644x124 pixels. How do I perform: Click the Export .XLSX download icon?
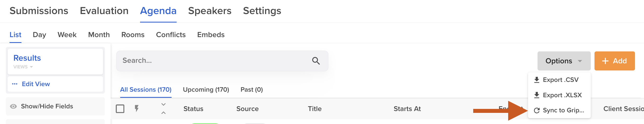pyautogui.click(x=537, y=95)
